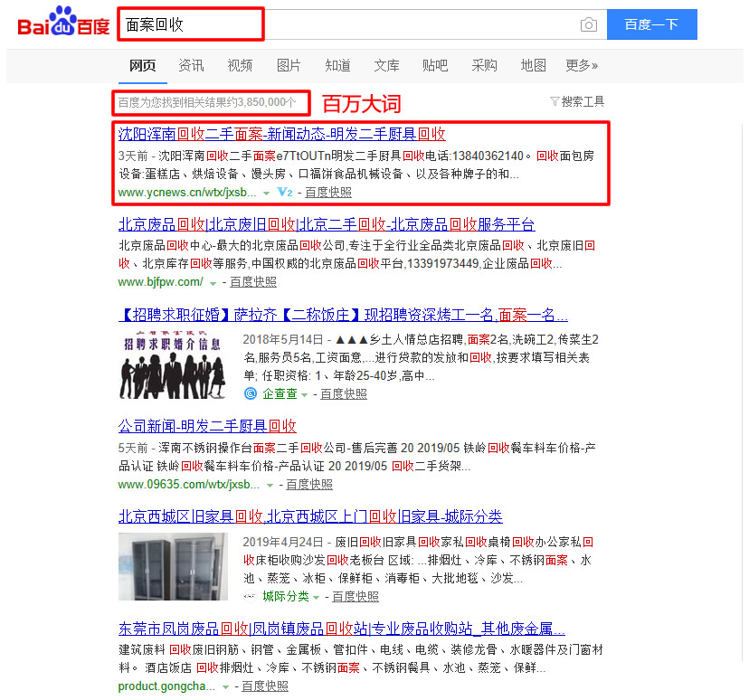Expand dropdown arrow next to product.gongcha URL

[226, 687]
